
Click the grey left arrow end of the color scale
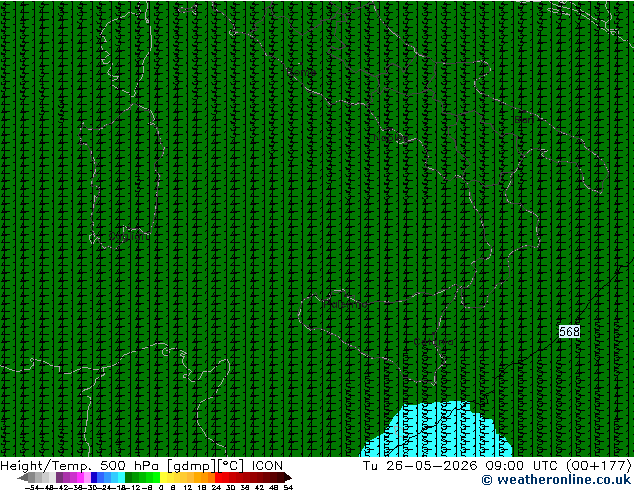pos(23,478)
